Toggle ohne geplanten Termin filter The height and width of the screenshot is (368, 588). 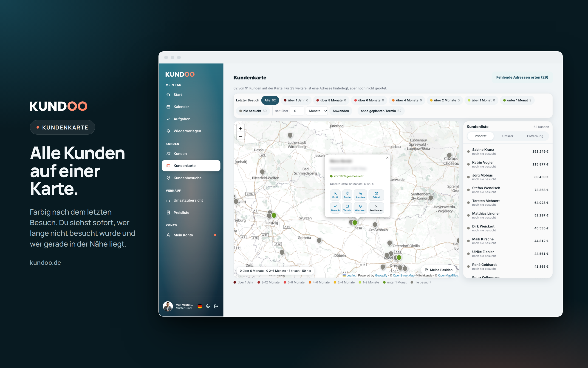[x=381, y=111]
